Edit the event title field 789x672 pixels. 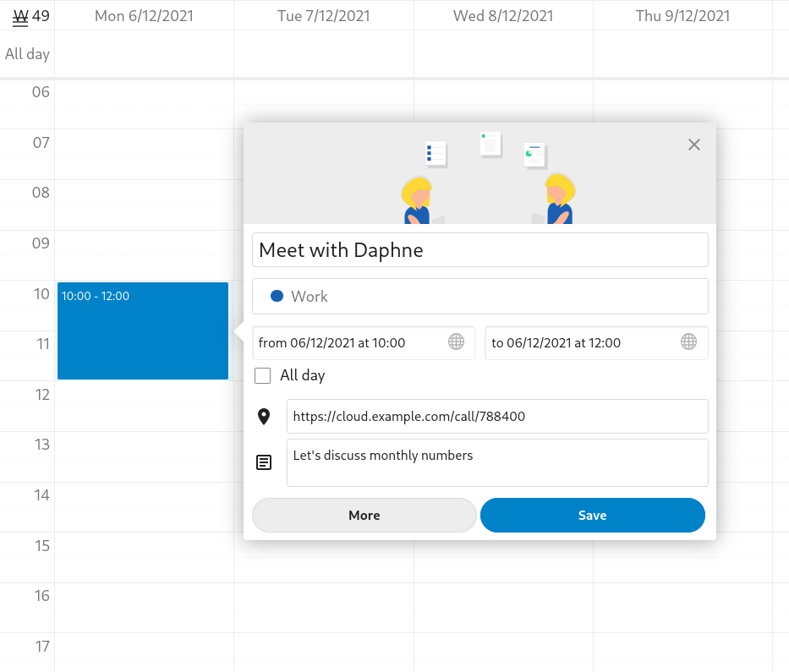click(x=479, y=250)
